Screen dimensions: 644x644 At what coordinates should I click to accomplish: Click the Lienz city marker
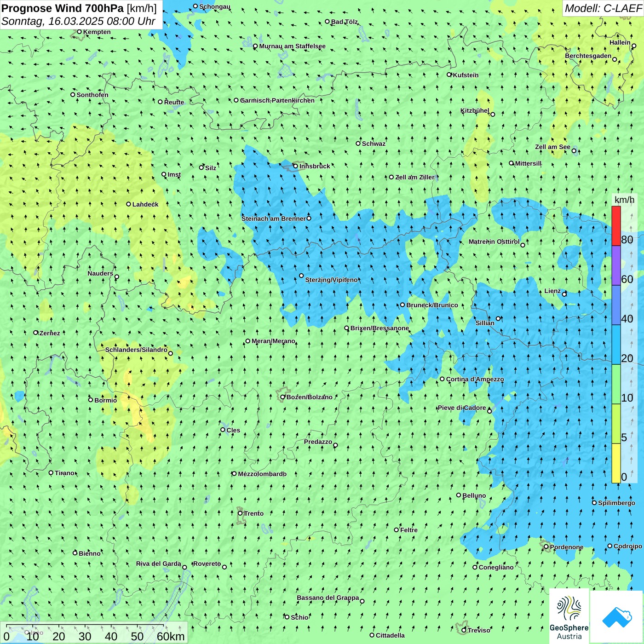(564, 294)
